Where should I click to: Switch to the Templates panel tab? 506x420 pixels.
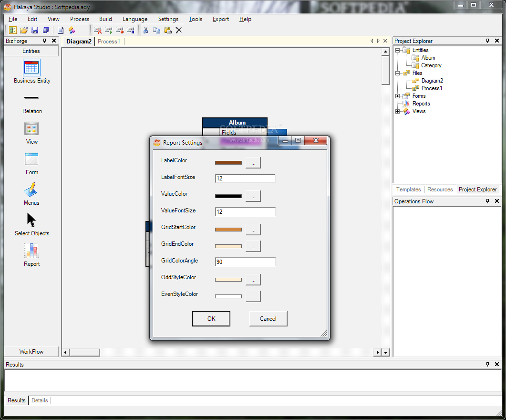point(408,189)
